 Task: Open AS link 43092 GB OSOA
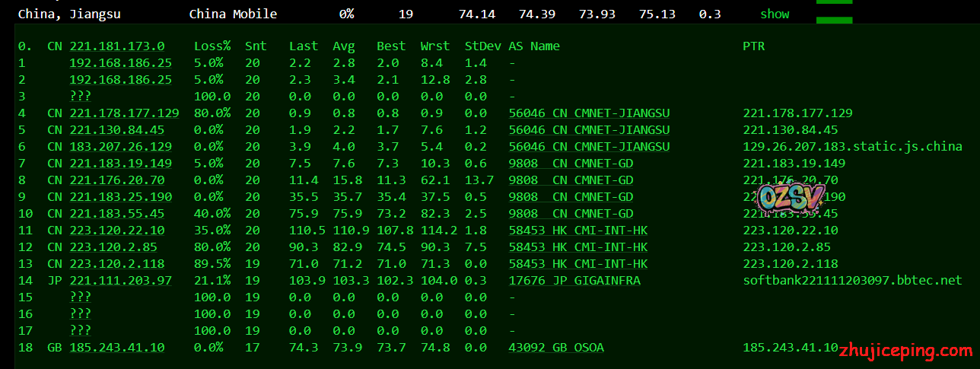point(556,347)
